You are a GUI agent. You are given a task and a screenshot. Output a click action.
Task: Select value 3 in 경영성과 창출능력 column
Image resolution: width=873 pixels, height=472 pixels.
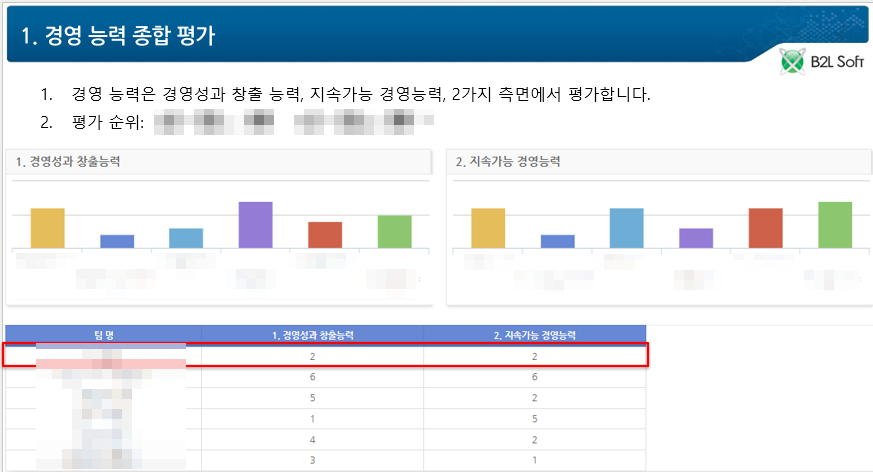[x=312, y=460]
